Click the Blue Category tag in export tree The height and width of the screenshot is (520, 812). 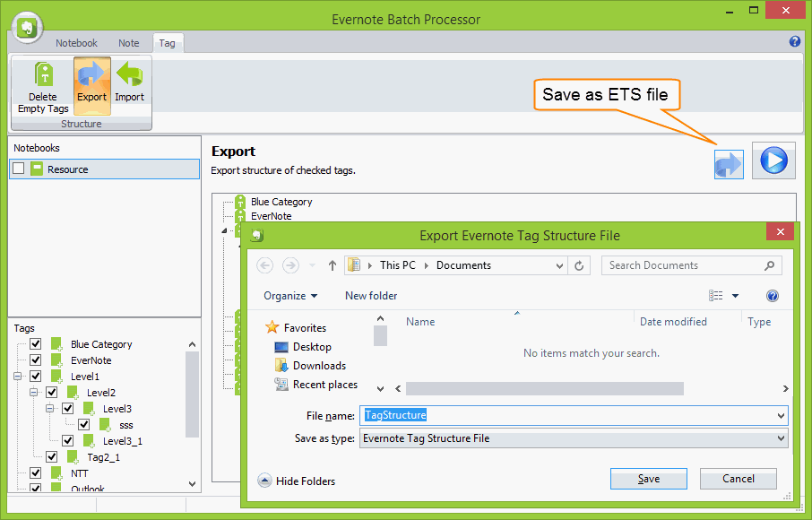pos(281,202)
